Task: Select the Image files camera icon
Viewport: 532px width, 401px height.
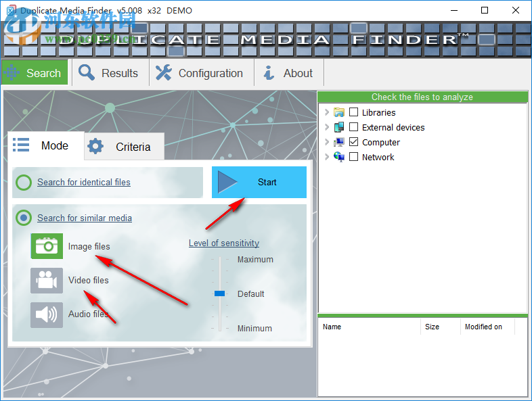Action: coord(47,246)
